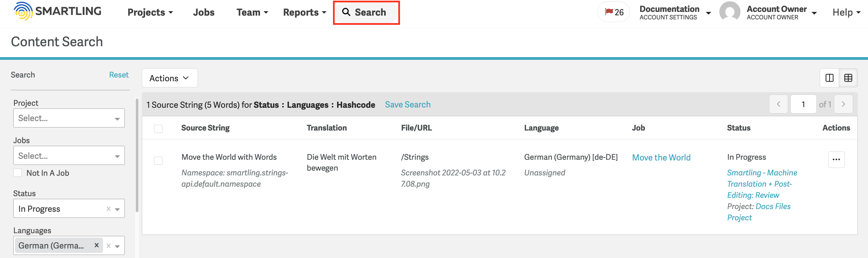Screen dimensions: 868x258
Task: Open the Jobs select dropdown
Action: (x=69, y=155)
